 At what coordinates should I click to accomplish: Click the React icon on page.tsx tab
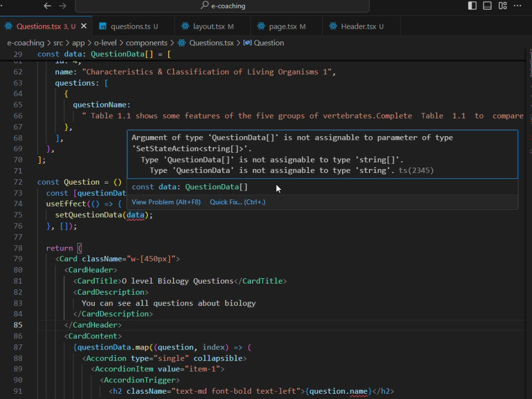(261, 26)
